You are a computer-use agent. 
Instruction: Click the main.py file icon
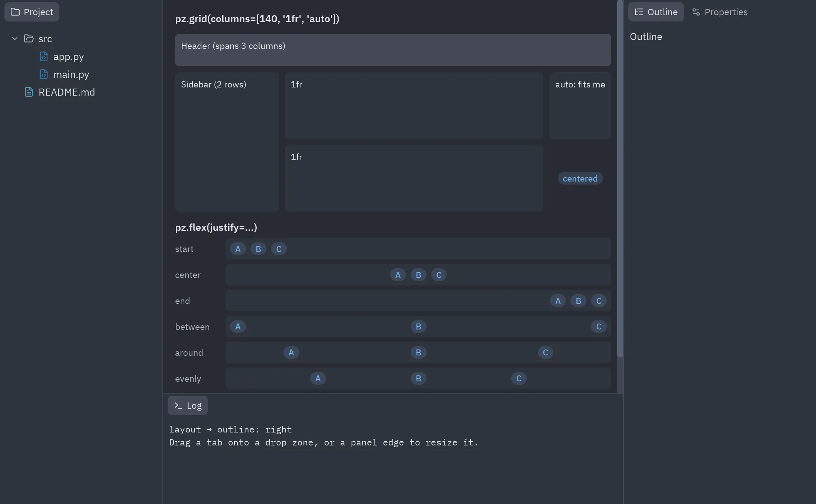(44, 74)
